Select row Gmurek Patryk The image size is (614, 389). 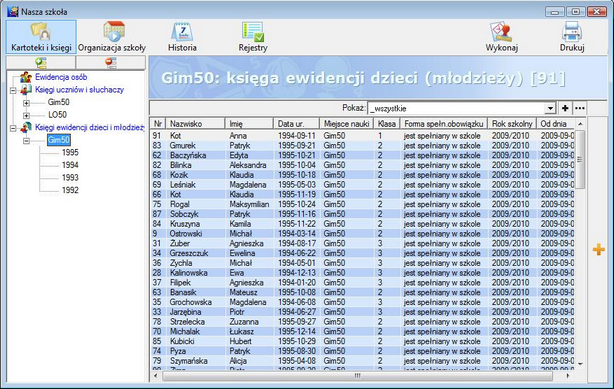point(363,145)
